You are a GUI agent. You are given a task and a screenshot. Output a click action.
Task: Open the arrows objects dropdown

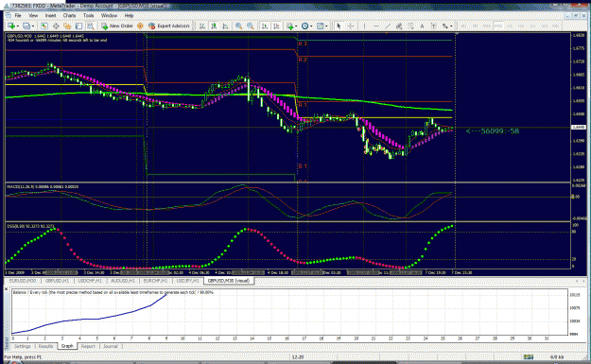451,26
